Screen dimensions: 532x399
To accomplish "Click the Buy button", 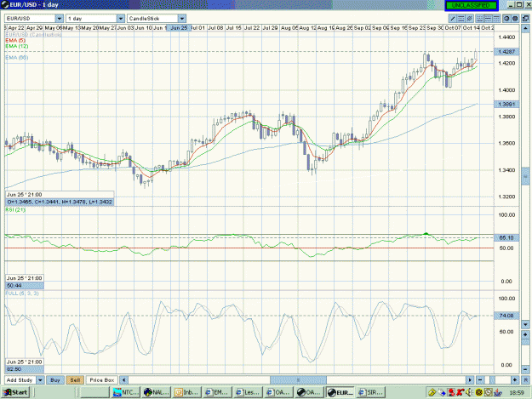I will [x=55, y=380].
